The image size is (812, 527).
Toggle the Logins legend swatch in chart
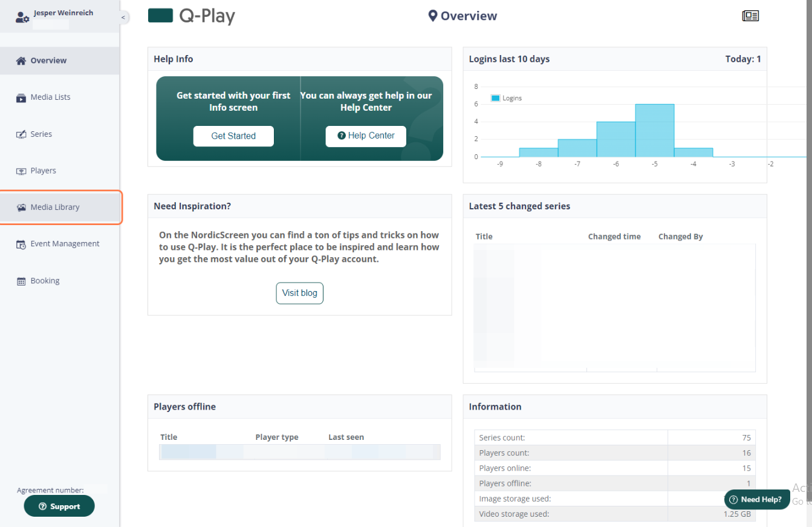495,98
